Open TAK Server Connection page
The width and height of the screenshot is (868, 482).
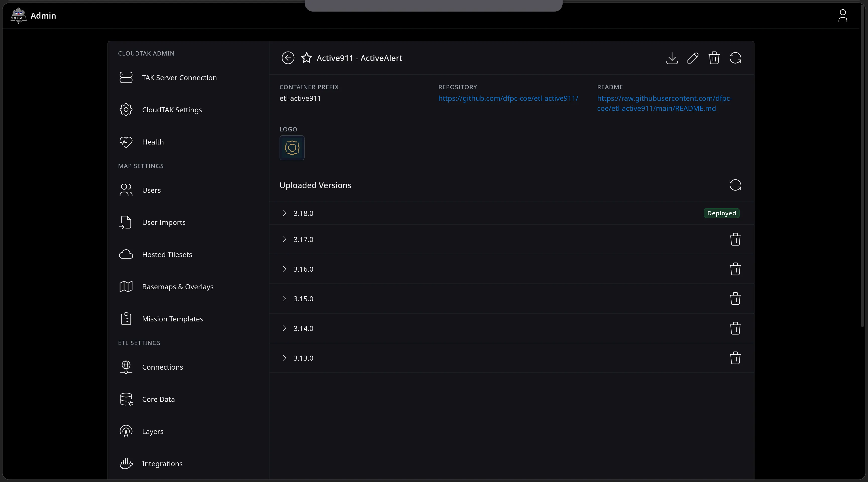tap(188, 77)
